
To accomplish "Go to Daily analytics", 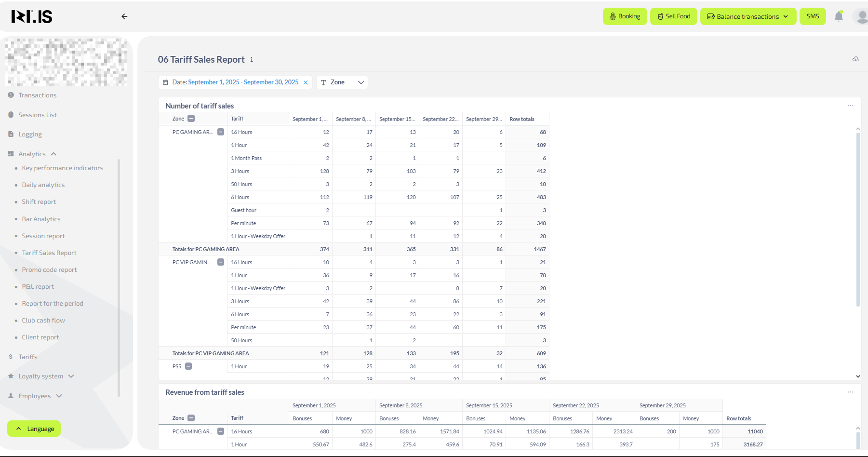I will pos(43,185).
